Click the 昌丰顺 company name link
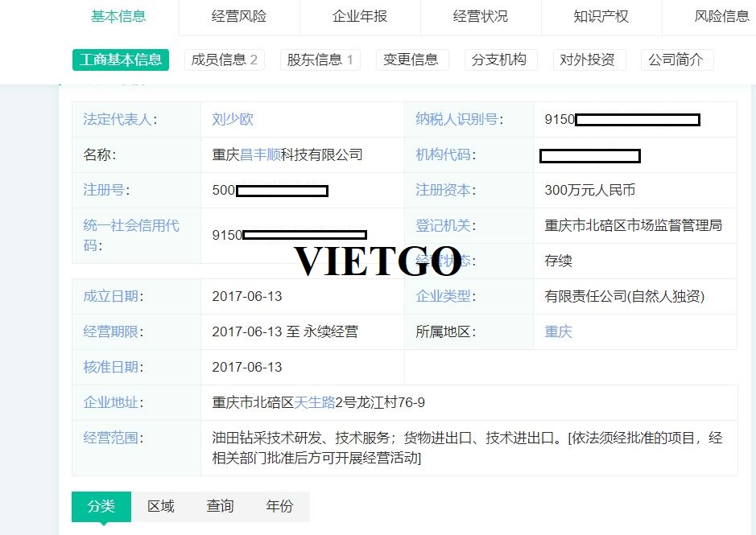 click(x=260, y=154)
